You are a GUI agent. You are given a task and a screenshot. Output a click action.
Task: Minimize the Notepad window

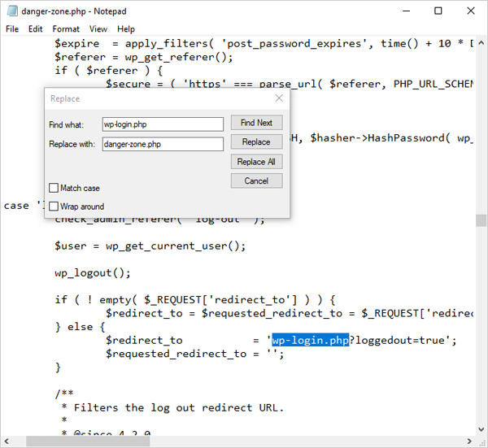(x=406, y=11)
